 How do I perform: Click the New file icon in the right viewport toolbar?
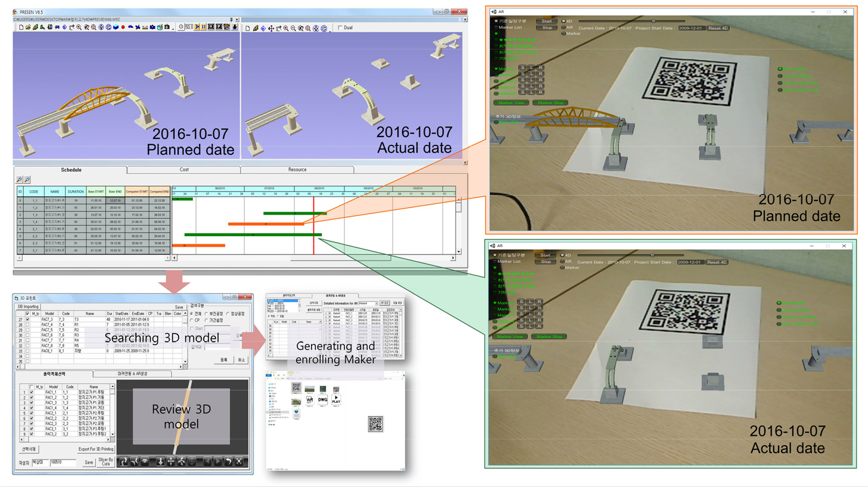point(247,28)
